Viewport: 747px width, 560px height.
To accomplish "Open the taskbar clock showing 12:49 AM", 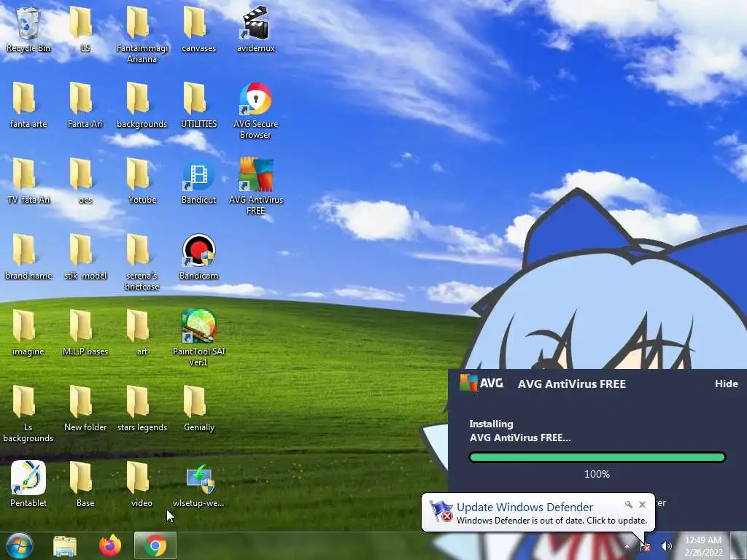I will pos(703,546).
